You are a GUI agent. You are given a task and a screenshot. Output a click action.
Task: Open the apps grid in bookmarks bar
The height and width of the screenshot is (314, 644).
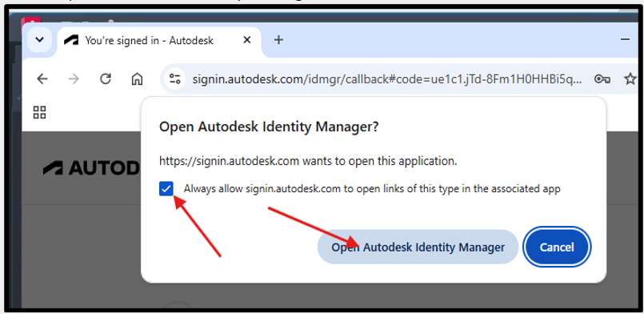[40, 112]
